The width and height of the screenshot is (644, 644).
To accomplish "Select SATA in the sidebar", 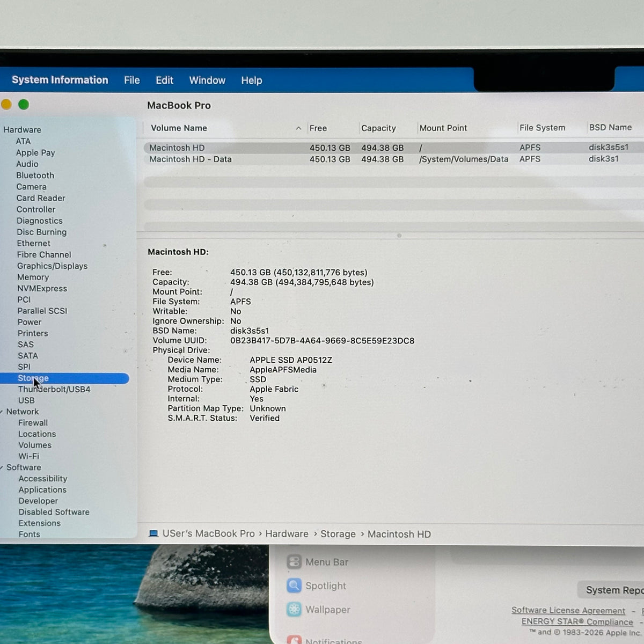I will [x=28, y=356].
